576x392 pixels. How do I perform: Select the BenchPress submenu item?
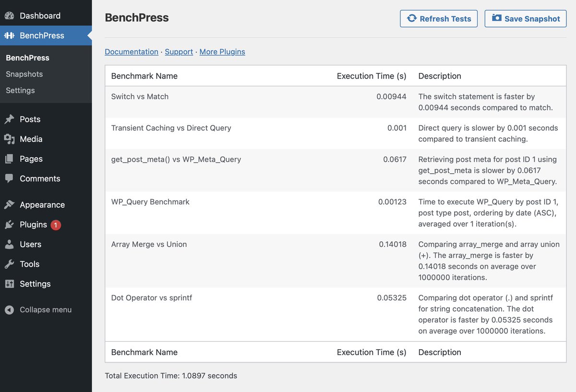(27, 58)
